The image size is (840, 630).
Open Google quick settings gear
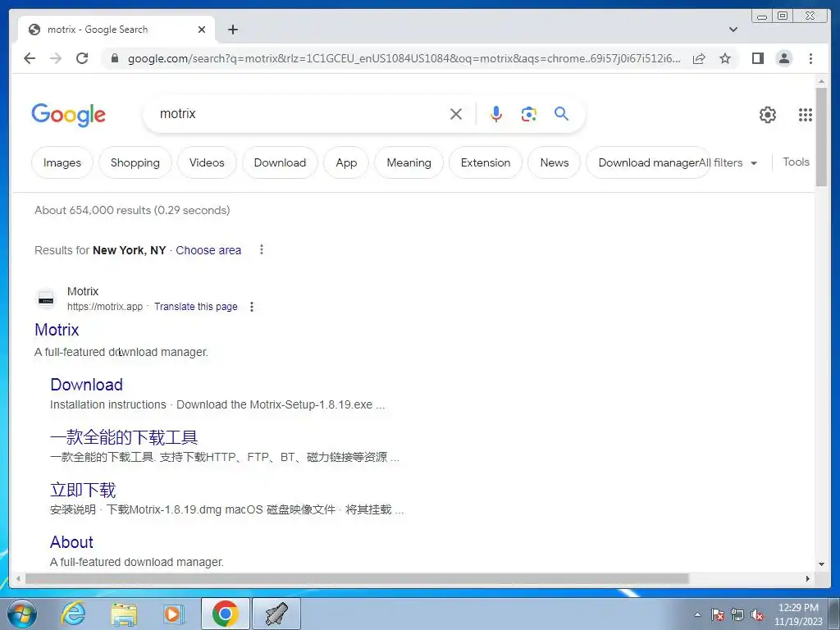pyautogui.click(x=768, y=115)
